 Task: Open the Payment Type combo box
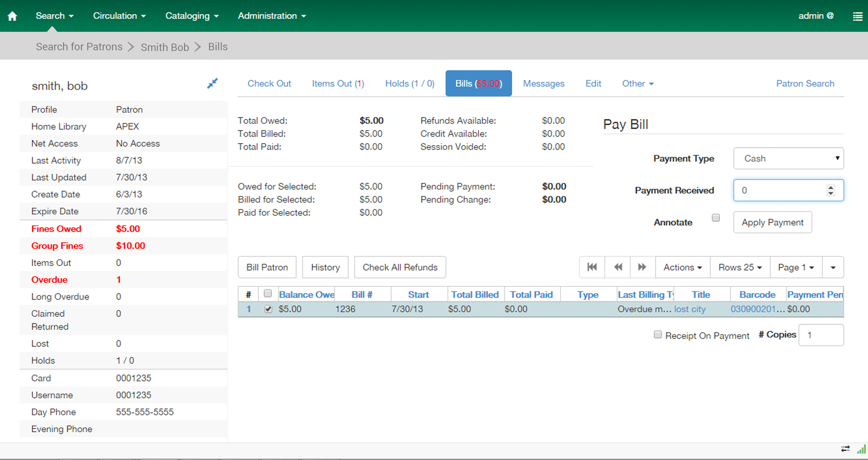(788, 158)
